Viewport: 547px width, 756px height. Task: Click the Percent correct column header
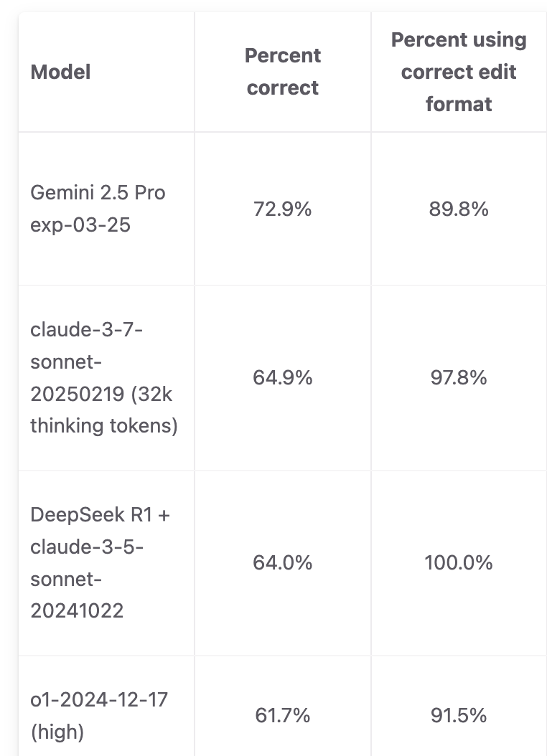tap(283, 71)
